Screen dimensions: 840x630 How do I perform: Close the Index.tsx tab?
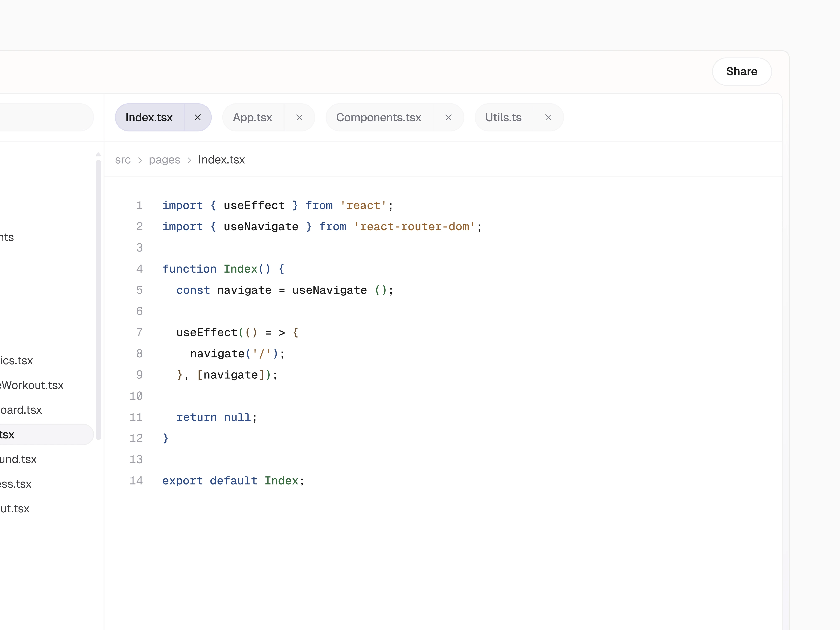click(x=197, y=117)
